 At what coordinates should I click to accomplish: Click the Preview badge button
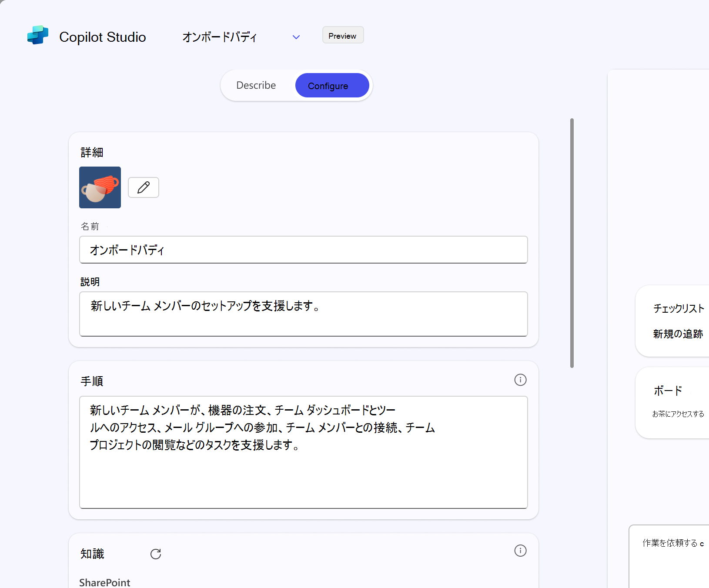[x=343, y=35]
